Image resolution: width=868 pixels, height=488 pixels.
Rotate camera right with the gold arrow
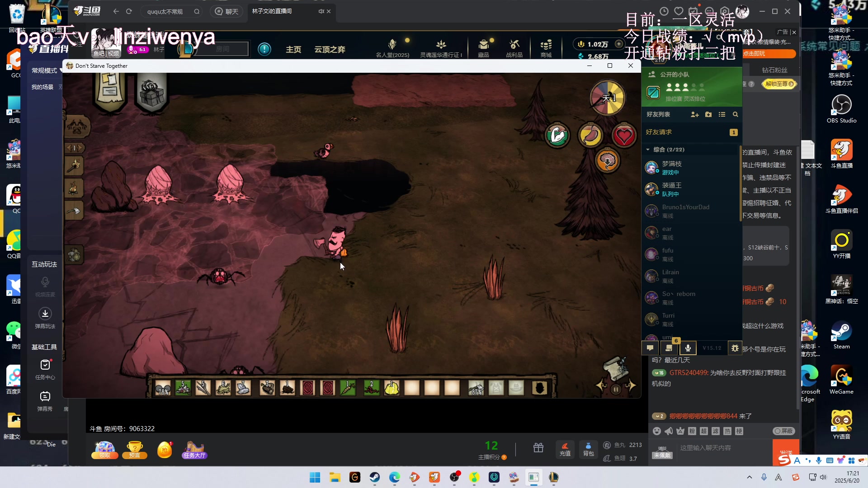click(631, 385)
